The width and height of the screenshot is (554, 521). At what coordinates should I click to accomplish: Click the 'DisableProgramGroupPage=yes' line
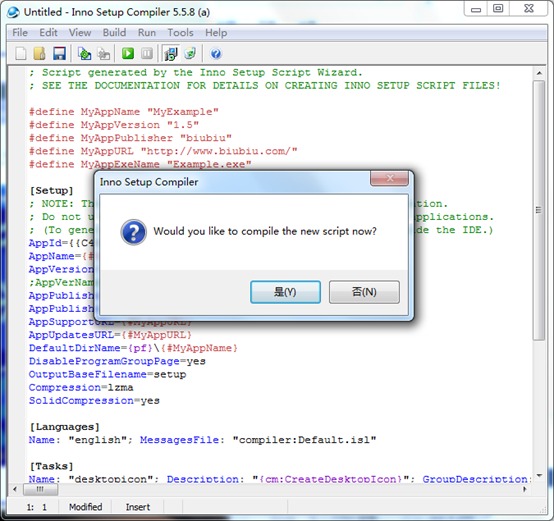(x=117, y=361)
